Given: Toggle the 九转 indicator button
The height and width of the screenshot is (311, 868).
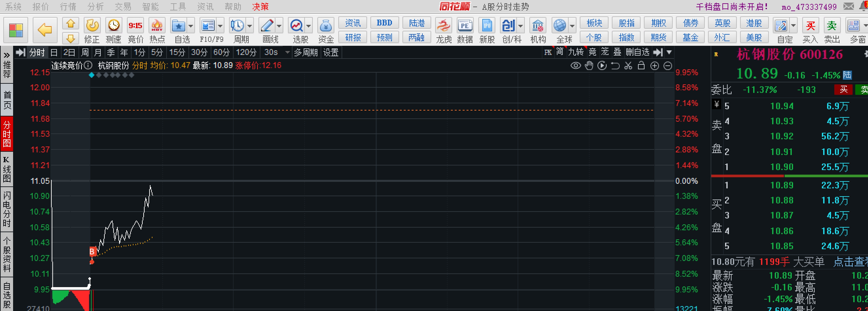Looking at the screenshot, I should (576, 52).
